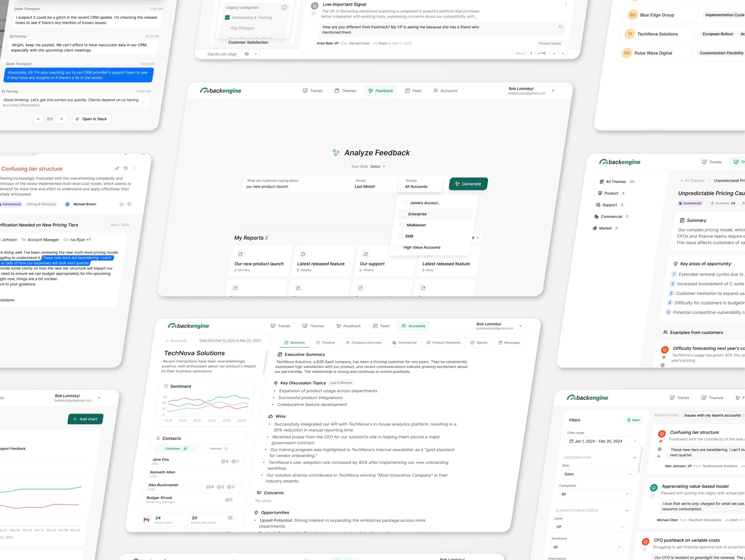Select Market in themes sidebar

pyautogui.click(x=605, y=228)
